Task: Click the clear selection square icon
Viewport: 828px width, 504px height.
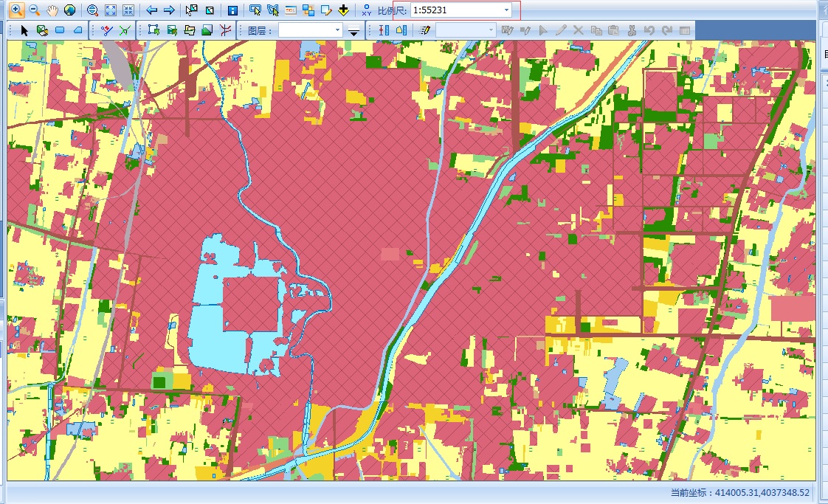Action: pyautogui.click(x=210, y=10)
